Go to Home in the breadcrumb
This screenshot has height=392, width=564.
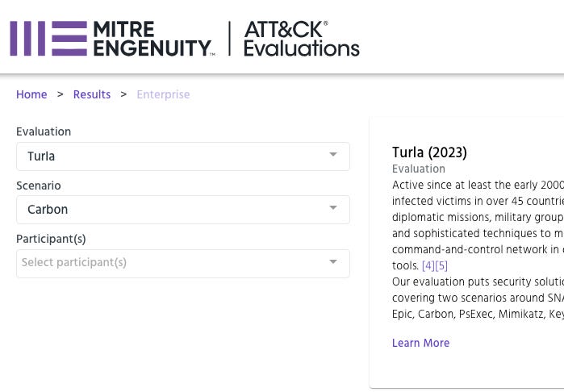coord(31,94)
